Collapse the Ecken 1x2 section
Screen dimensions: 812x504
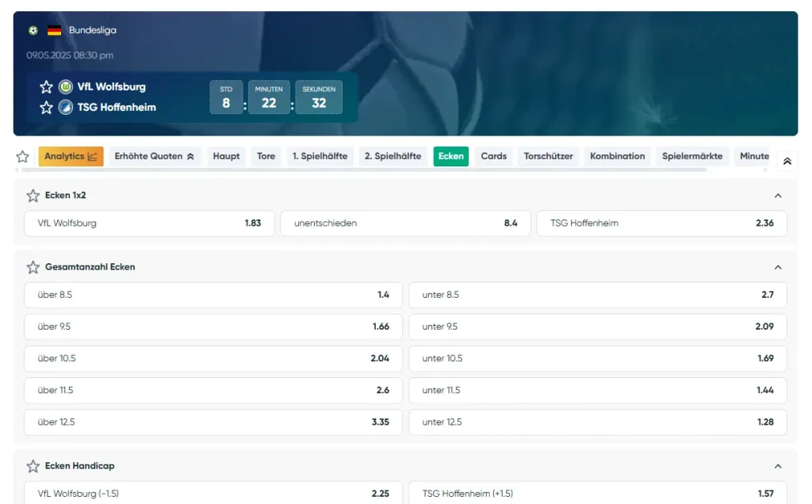pos(778,196)
